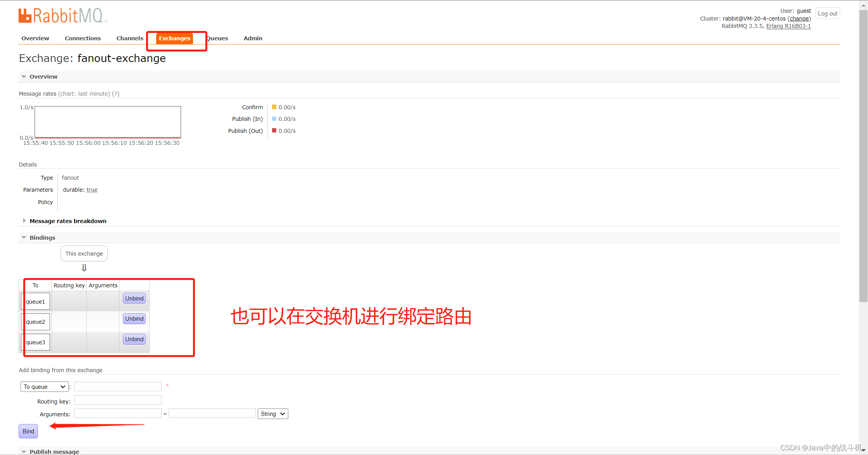Open the queue2 binding link

(35, 322)
